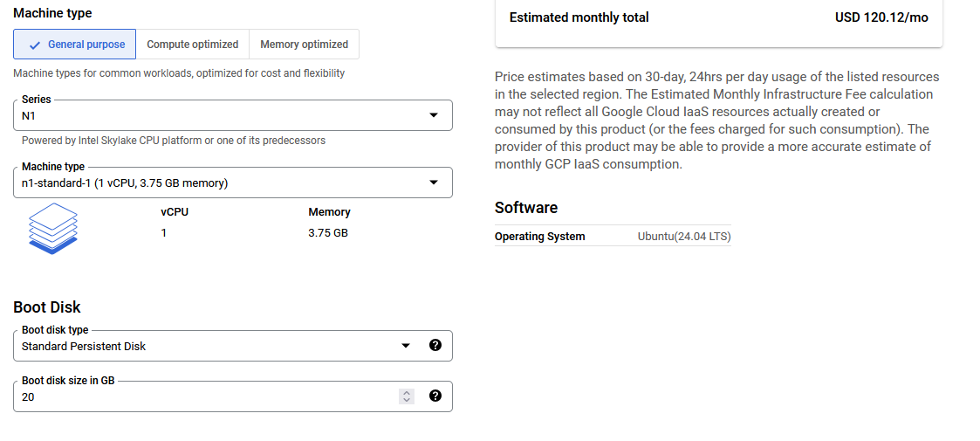Click the Estimated monthly total label
The image size is (980, 441).
pyautogui.click(x=579, y=17)
